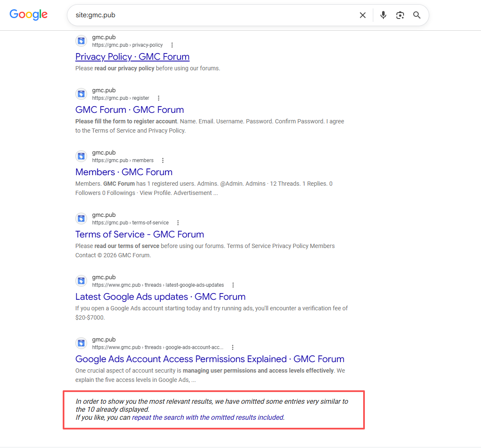Click the favicon of the Latest Google Ads updates result
The image size is (481, 448).
coord(81,281)
